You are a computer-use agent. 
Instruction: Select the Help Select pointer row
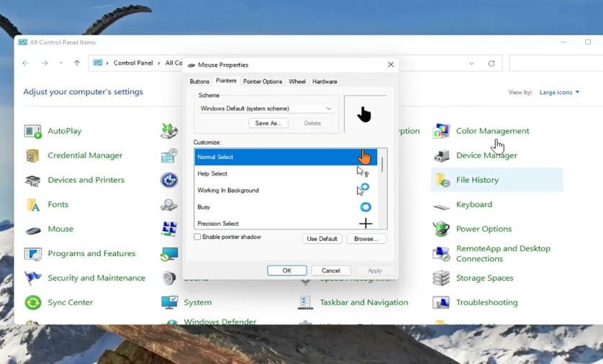point(286,173)
